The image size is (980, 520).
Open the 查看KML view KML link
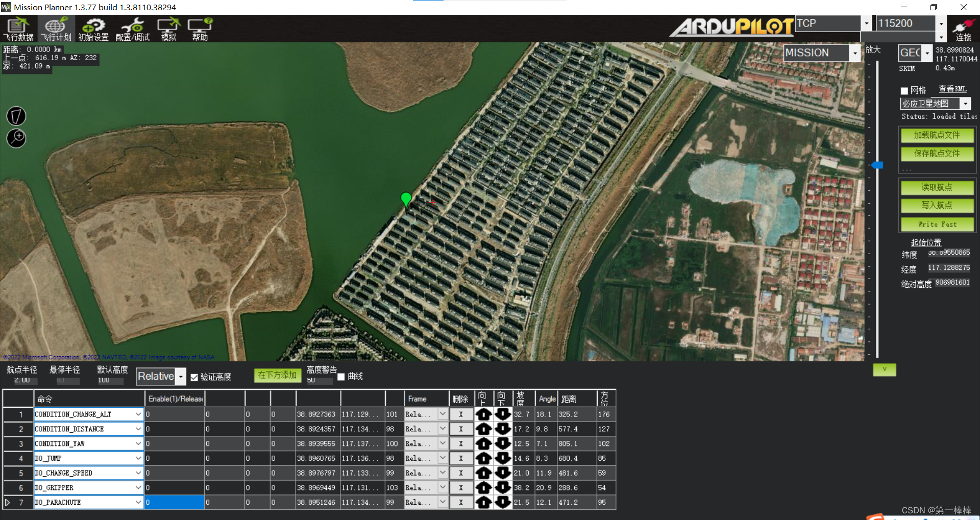[952, 89]
